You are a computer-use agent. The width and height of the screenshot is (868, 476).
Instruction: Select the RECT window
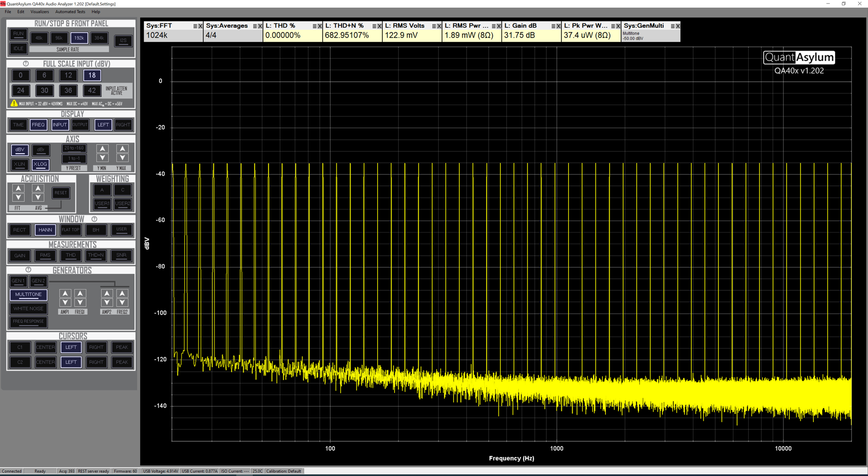point(20,230)
